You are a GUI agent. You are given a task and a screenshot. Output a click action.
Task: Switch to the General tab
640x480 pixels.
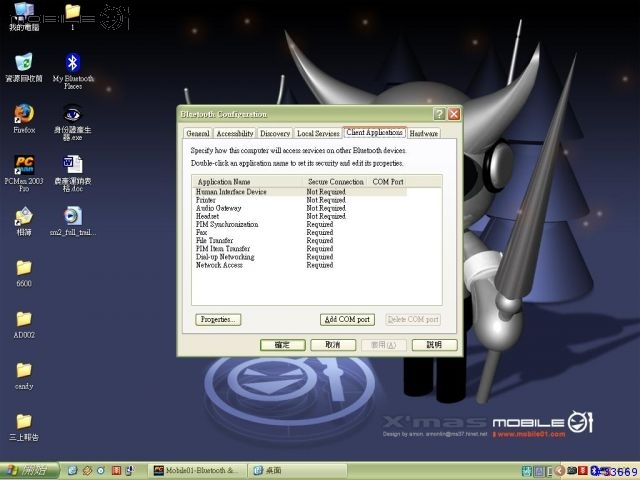point(198,133)
